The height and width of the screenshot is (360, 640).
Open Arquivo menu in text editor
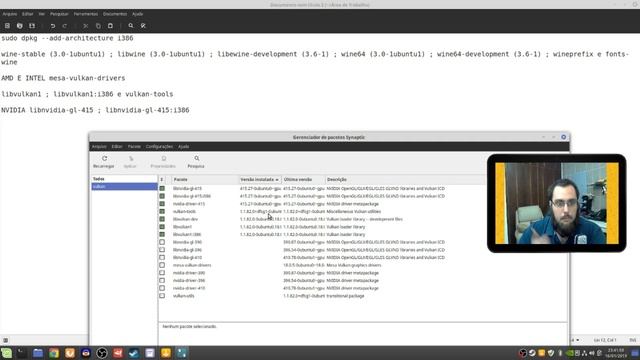10,14
